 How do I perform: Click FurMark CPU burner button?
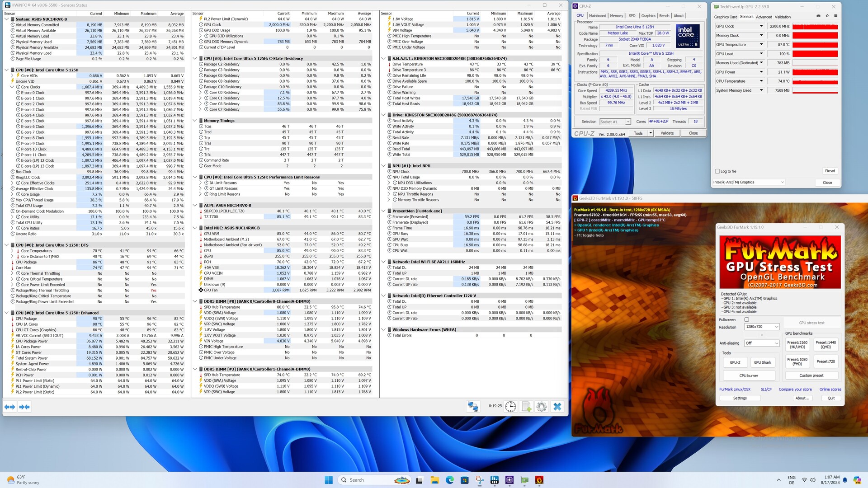point(749,375)
